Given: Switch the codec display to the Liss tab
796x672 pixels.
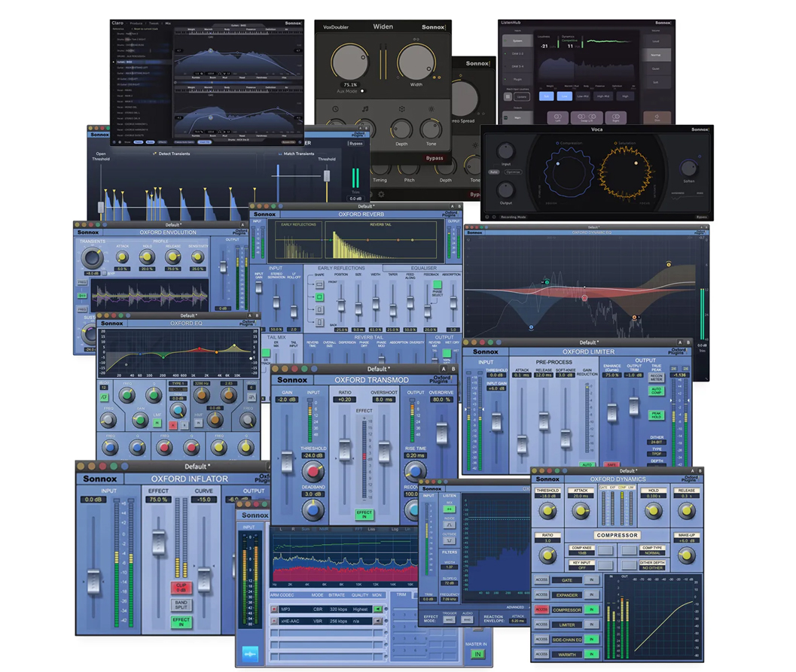Looking at the screenshot, I should tap(371, 530).
